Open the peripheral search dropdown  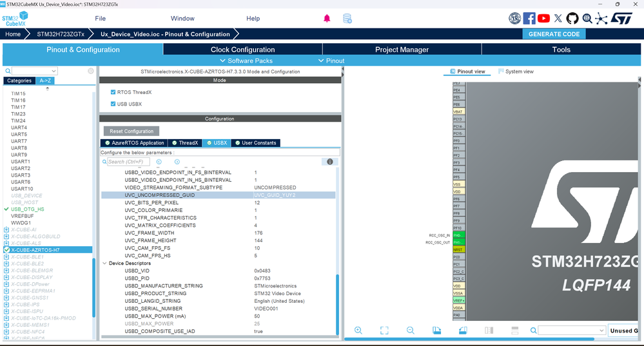click(54, 71)
